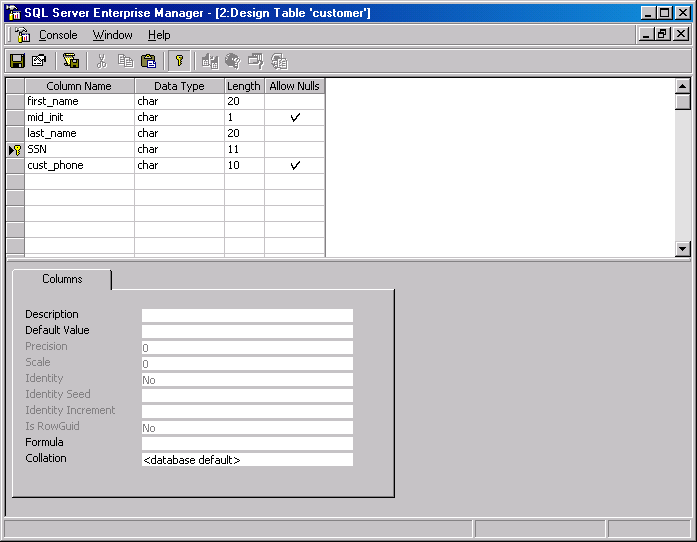Open data type char for SSN
Screen dimensions: 697x542
pos(180,149)
